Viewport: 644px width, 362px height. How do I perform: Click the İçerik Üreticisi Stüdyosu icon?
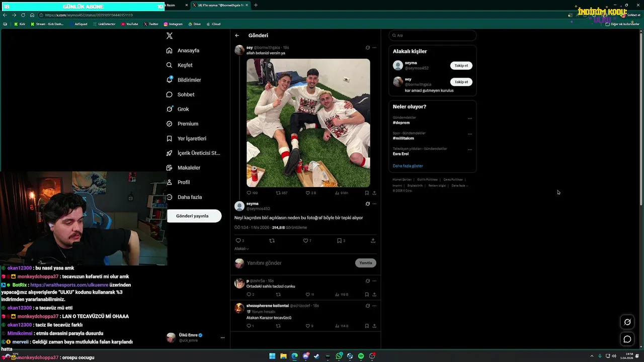[170, 153]
